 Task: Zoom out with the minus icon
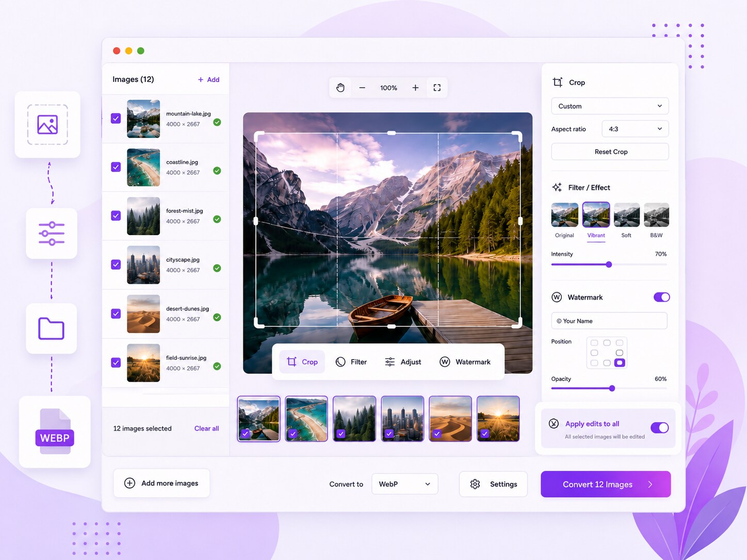(x=362, y=88)
